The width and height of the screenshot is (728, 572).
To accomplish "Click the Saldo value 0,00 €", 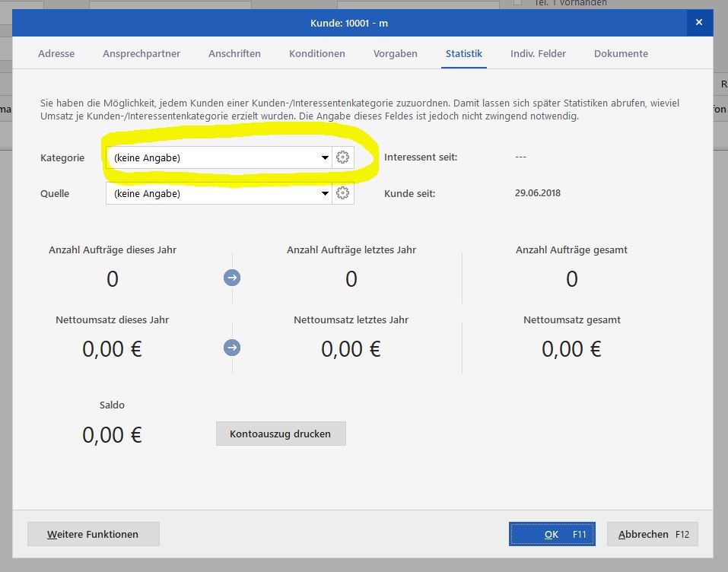I will click(112, 435).
